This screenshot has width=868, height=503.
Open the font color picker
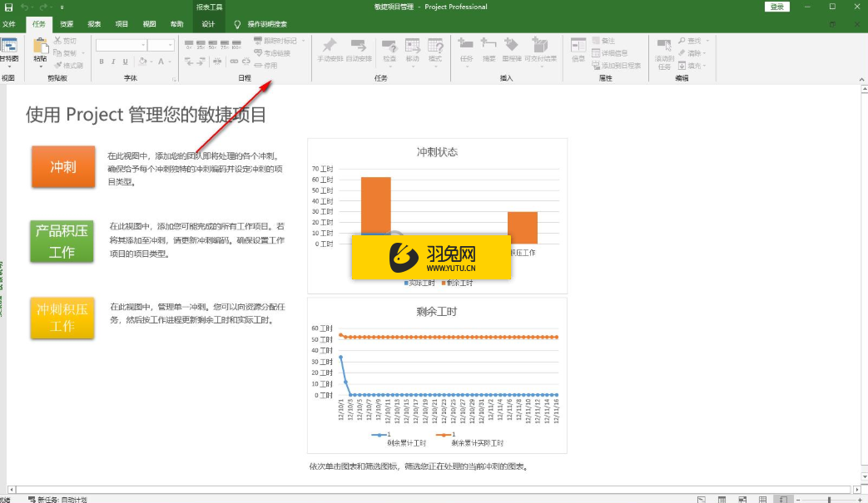[x=161, y=62]
